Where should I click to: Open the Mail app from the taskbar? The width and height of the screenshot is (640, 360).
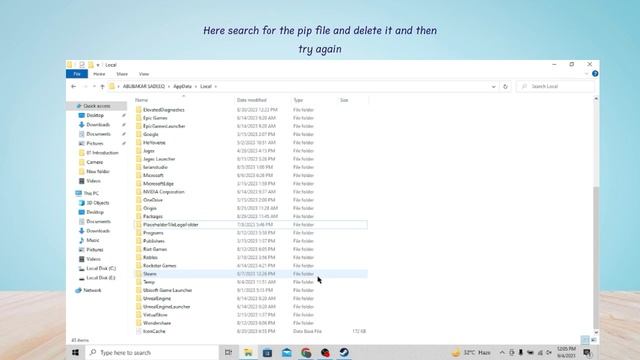pyautogui.click(x=287, y=352)
